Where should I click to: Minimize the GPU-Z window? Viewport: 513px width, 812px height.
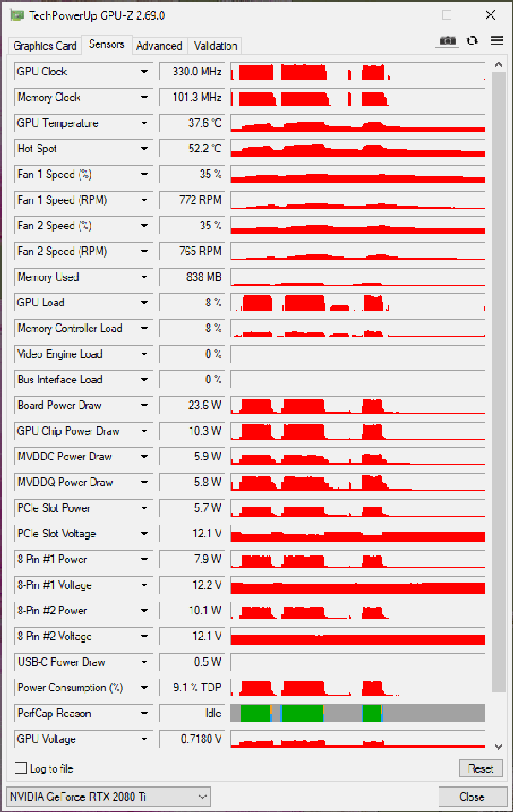tap(404, 15)
